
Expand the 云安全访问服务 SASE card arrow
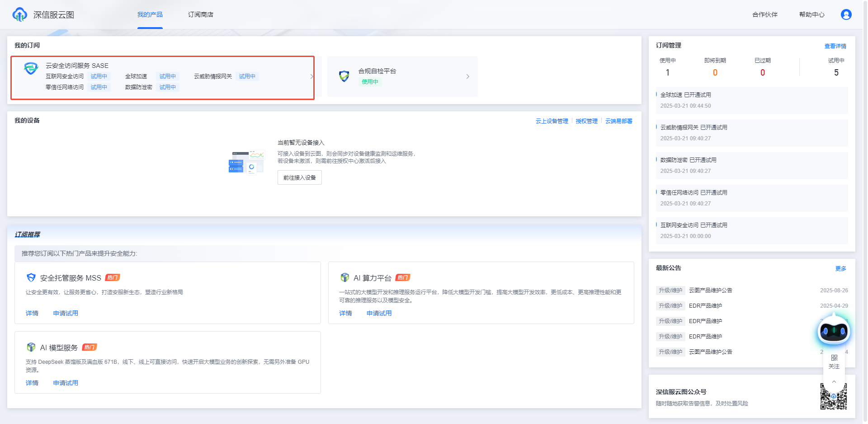pos(311,76)
